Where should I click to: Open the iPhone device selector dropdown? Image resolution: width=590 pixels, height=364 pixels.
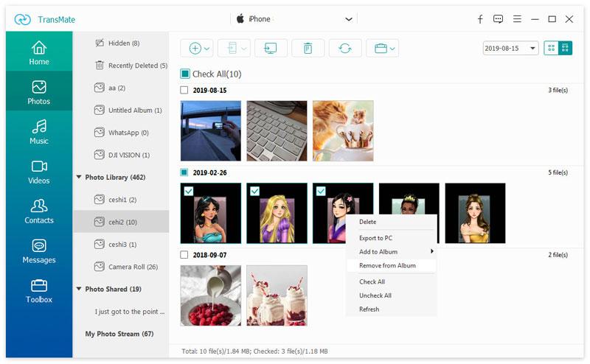pyautogui.click(x=349, y=19)
